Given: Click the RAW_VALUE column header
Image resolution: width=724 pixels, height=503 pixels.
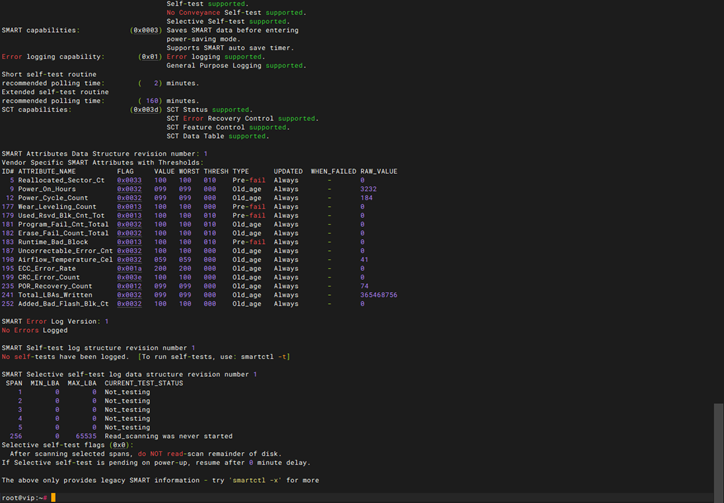Looking at the screenshot, I should [x=379, y=171].
